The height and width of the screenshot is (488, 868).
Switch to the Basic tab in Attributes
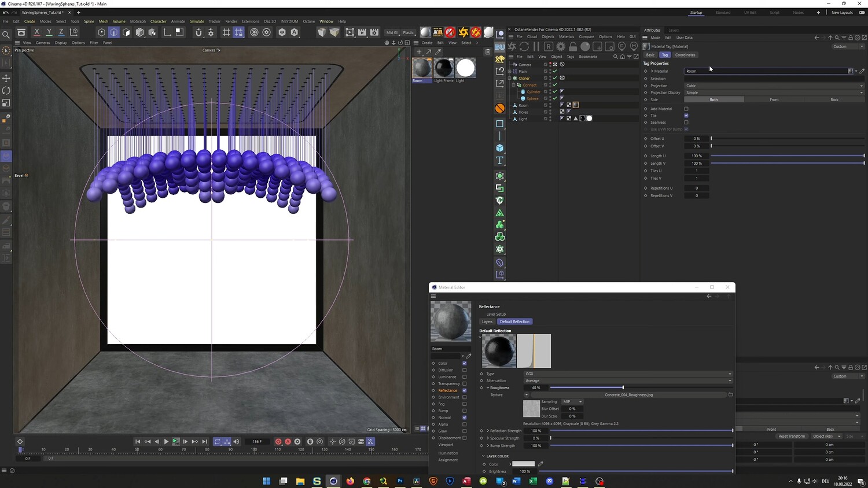(x=650, y=55)
